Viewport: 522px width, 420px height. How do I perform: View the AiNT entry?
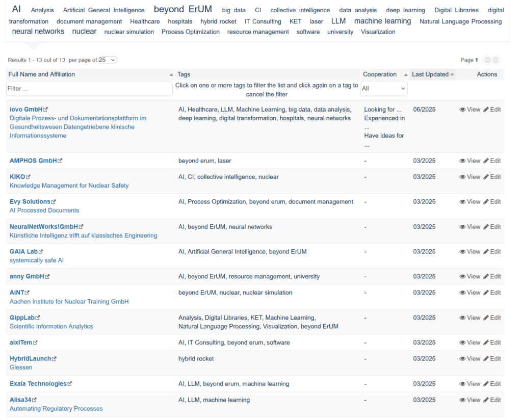click(x=469, y=293)
